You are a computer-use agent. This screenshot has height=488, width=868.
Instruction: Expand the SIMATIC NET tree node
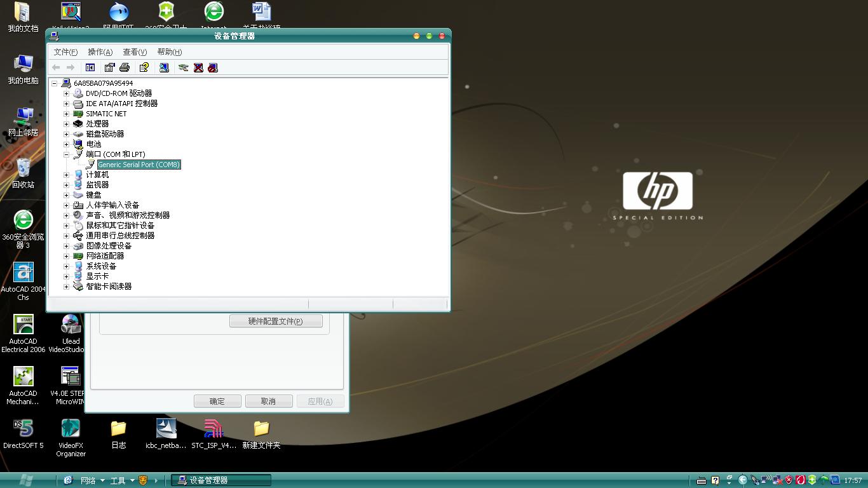point(66,114)
